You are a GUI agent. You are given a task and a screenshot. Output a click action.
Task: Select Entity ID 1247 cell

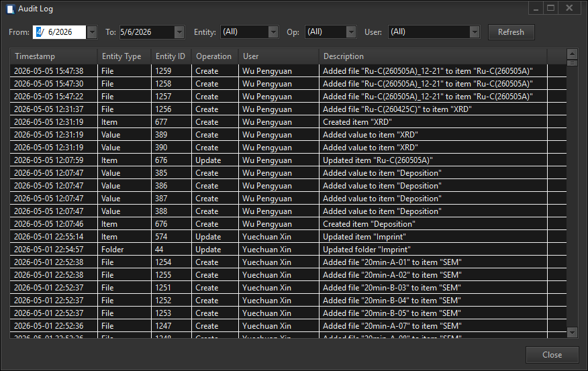coord(171,325)
